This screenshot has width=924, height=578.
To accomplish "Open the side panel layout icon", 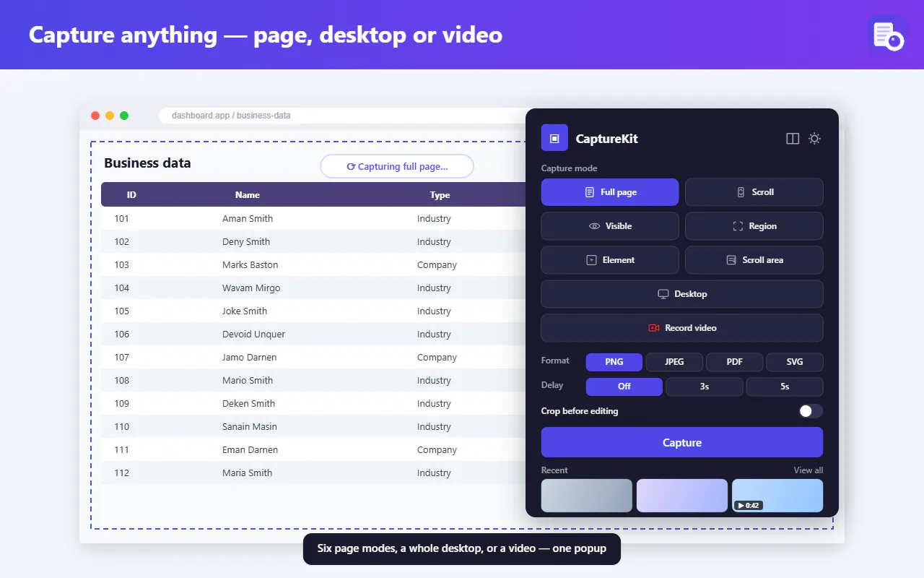I will point(793,139).
